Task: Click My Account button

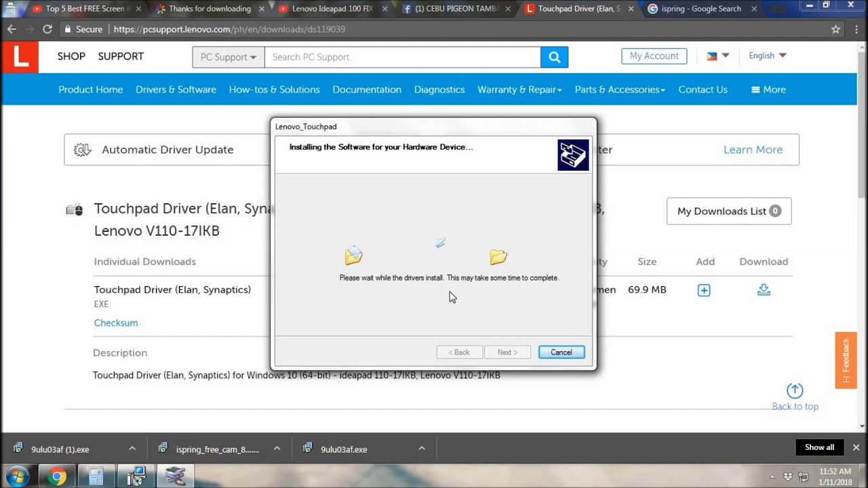Action: pos(654,56)
